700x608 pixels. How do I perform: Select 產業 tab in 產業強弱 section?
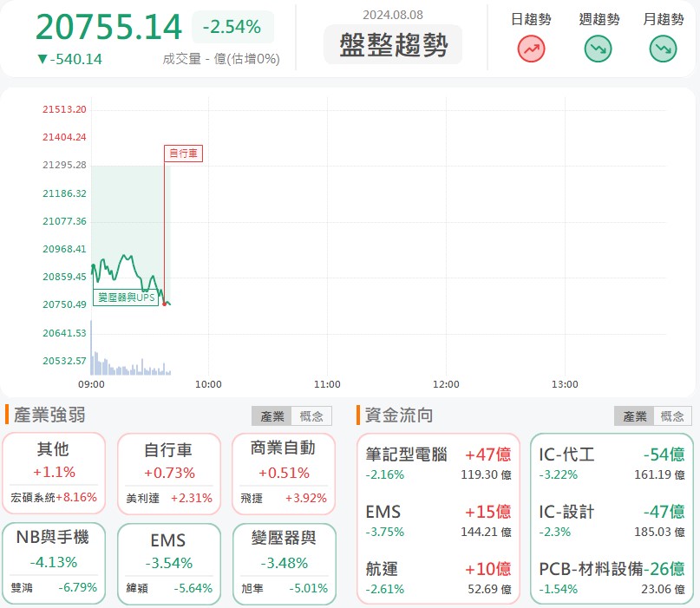[271, 416]
